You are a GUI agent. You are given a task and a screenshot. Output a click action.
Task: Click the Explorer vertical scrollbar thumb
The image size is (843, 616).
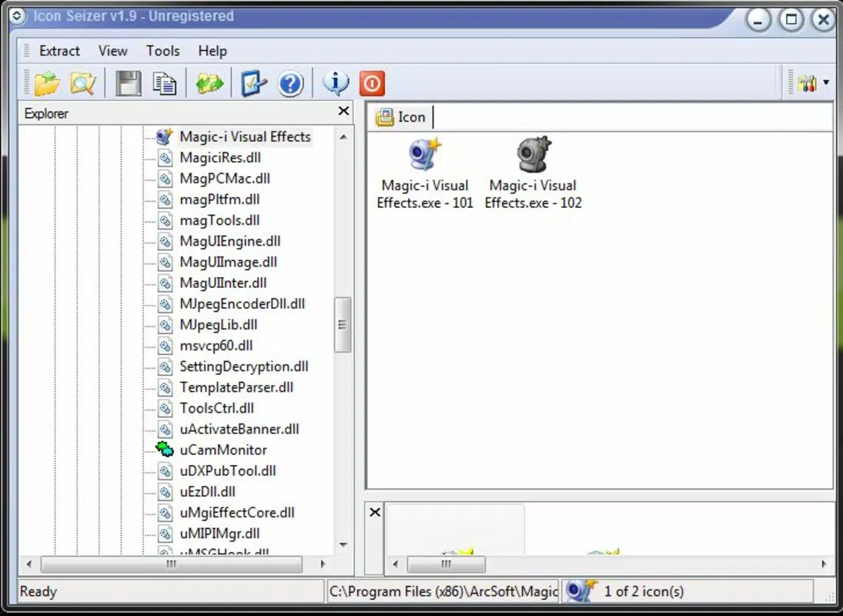coord(343,325)
